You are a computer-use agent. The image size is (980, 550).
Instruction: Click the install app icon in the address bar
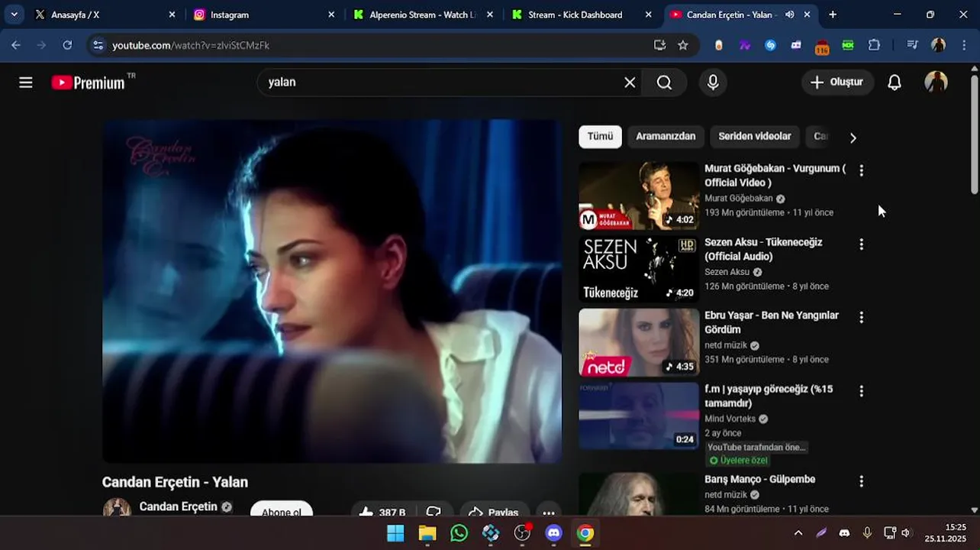[660, 45]
